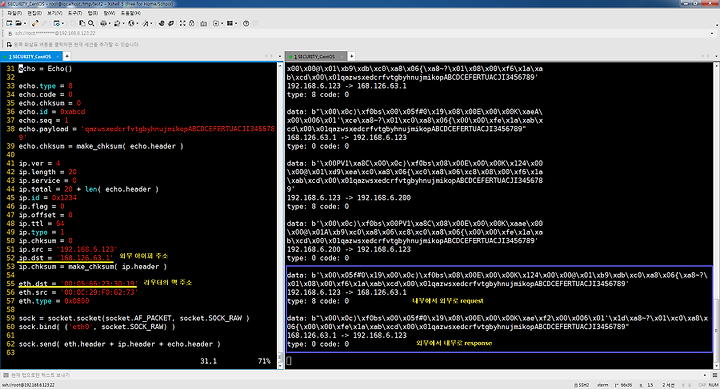The width and height of the screenshot is (720, 389).
Task: Click the status bar down arrow icon
Action: (x=690, y=385)
